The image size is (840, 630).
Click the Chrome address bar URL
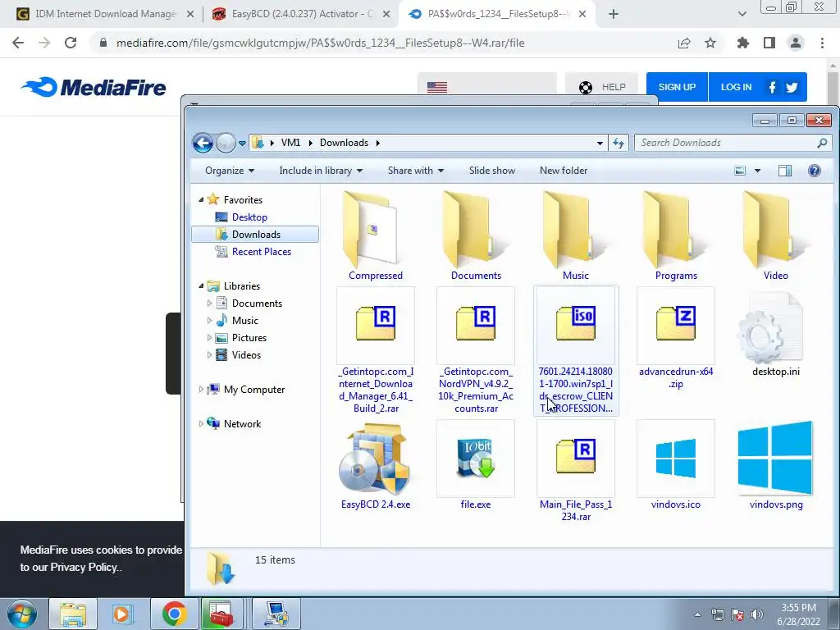coord(321,43)
